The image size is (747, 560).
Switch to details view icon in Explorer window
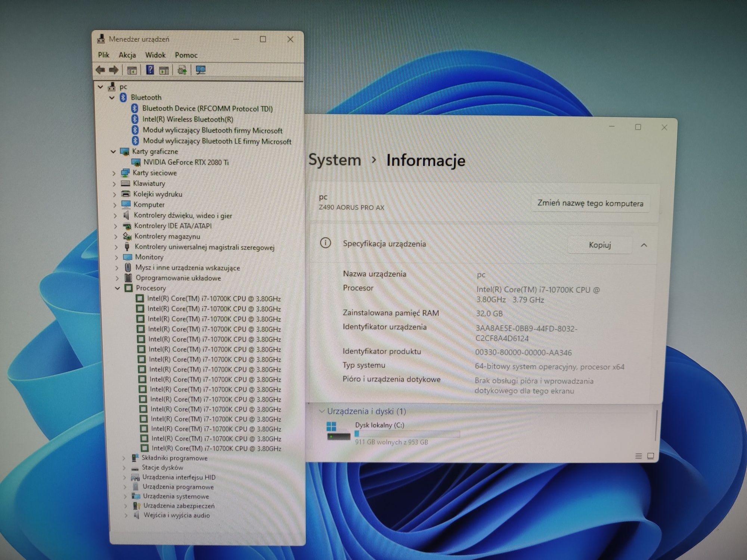coord(639,456)
